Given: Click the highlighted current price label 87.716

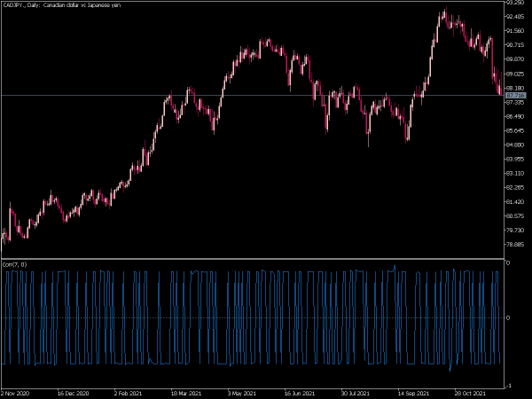Looking at the screenshot, I should [515, 96].
